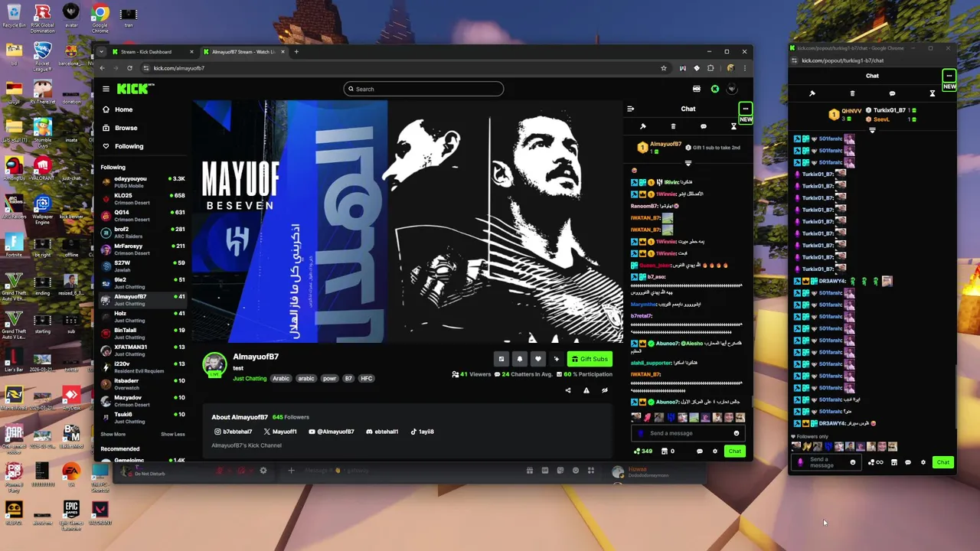Viewport: 980px width, 551px height.
Task: Click the chat bubble icon in main chat toolbar
Action: click(704, 126)
